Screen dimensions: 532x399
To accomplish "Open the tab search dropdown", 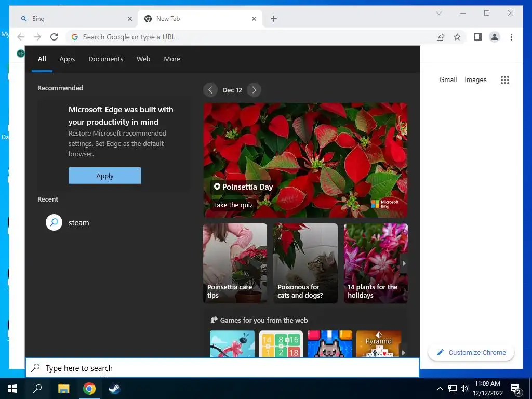I will 438,13.
